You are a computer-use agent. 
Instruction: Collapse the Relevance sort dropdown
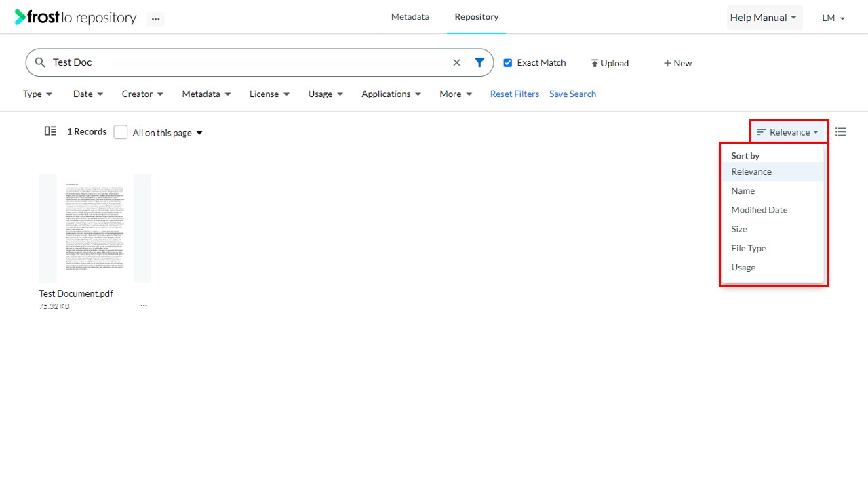point(788,132)
